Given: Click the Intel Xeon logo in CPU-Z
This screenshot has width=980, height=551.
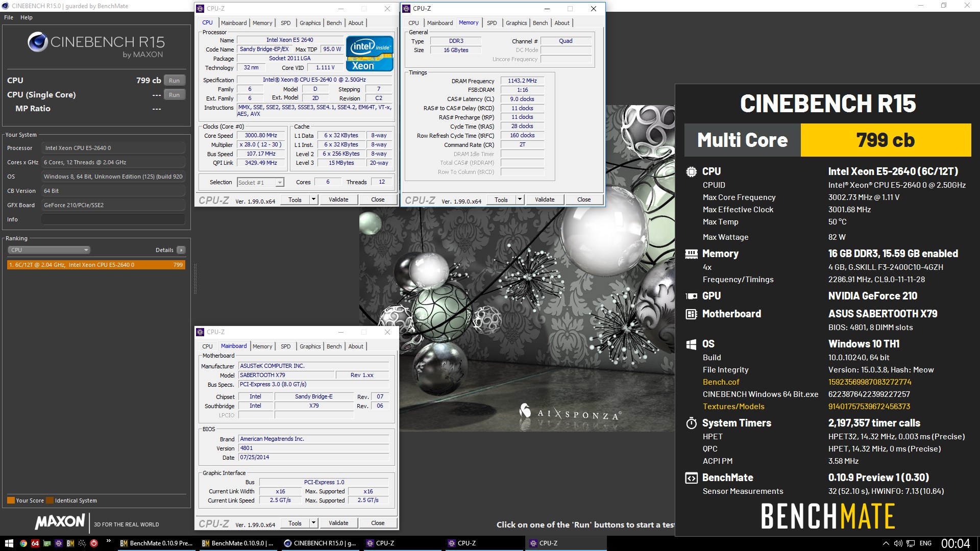Looking at the screenshot, I should coord(370,53).
